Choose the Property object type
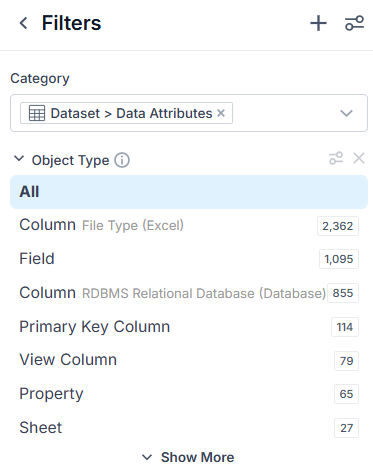The width and height of the screenshot is (373, 466). click(x=189, y=394)
